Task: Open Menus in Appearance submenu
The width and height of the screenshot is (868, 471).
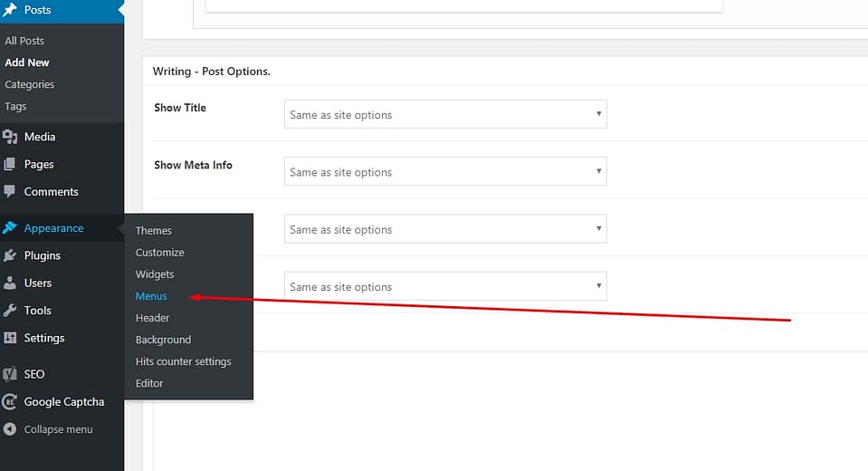Action: pyautogui.click(x=151, y=296)
